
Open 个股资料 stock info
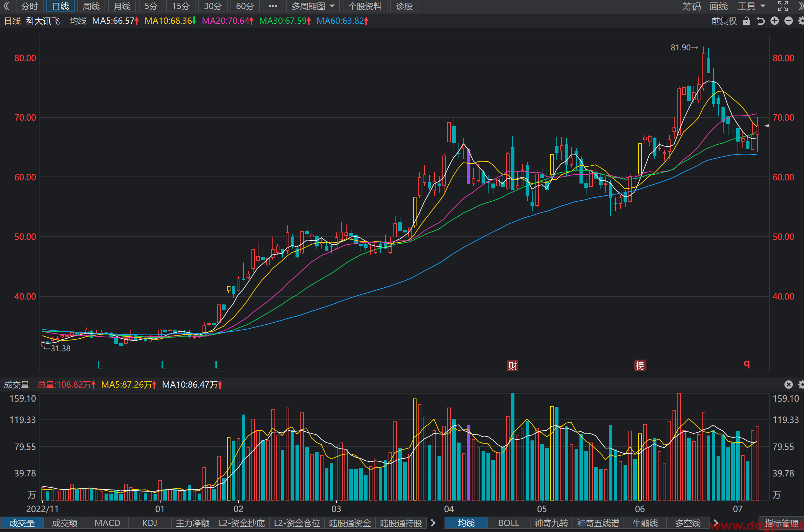tap(365, 6)
